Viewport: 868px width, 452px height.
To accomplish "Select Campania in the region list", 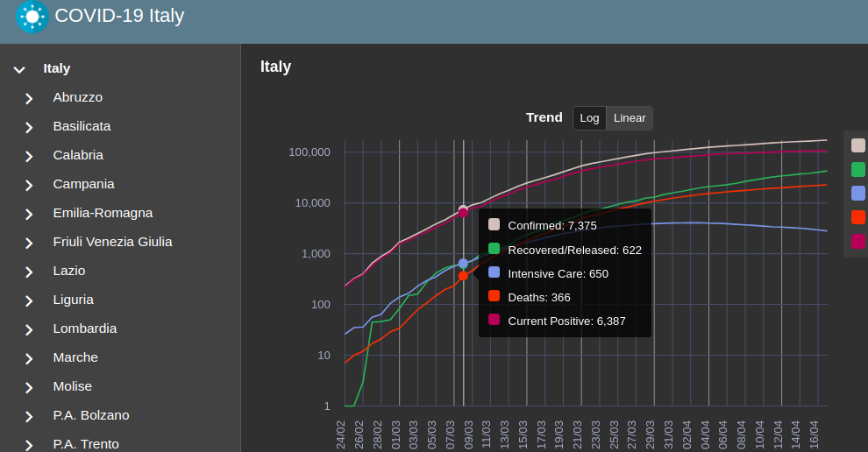I will 83,184.
